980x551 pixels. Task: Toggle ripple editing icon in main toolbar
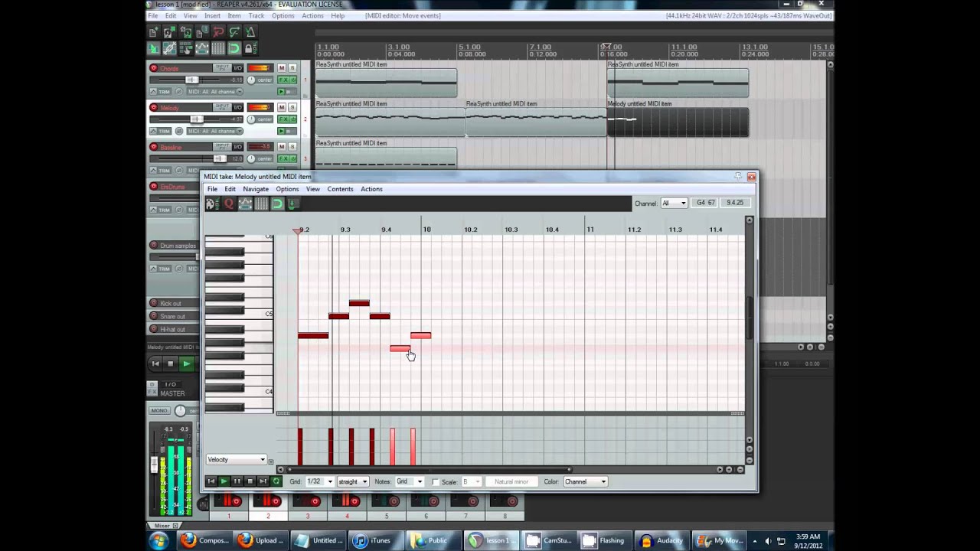tap(185, 48)
